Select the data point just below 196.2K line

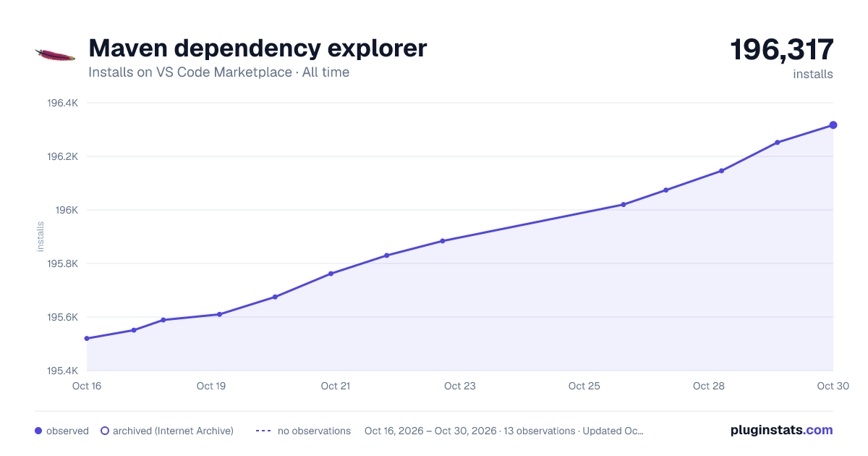coord(722,171)
